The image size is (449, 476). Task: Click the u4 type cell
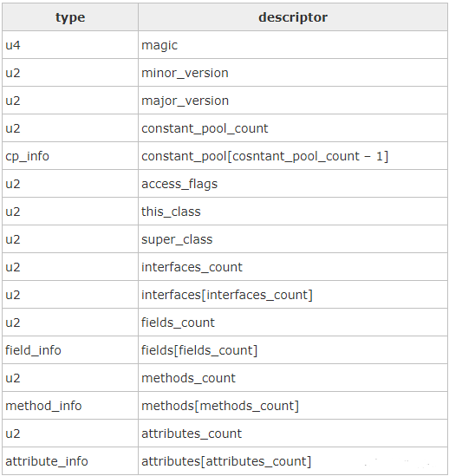[70, 45]
